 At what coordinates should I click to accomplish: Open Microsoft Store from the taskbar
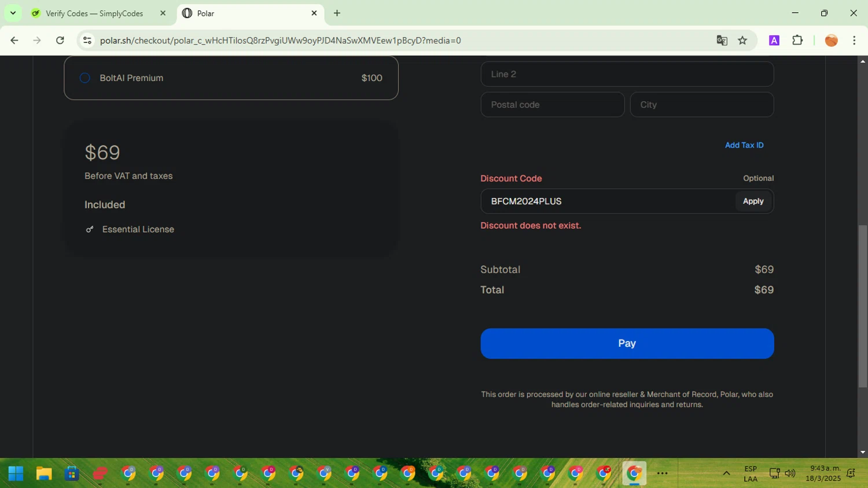click(72, 474)
